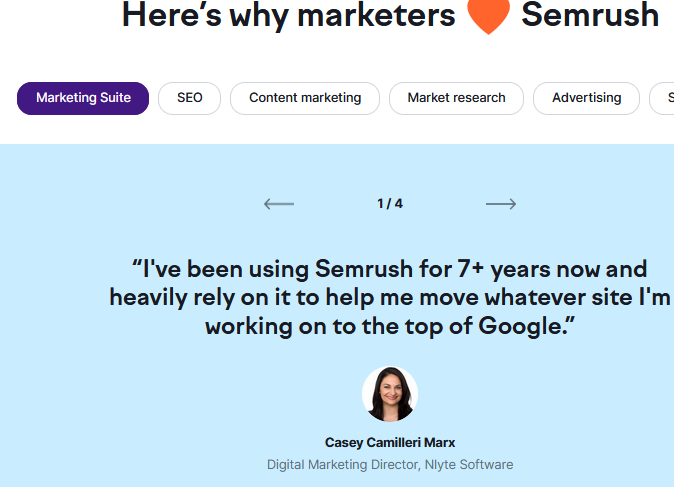Click Casey Camilleri Marx's profile photo
Screen dimensions: 674x487
point(390,394)
